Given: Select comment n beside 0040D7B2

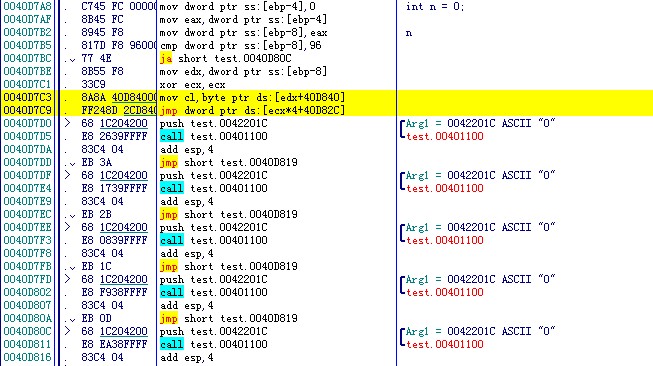Looking at the screenshot, I should 409,33.
